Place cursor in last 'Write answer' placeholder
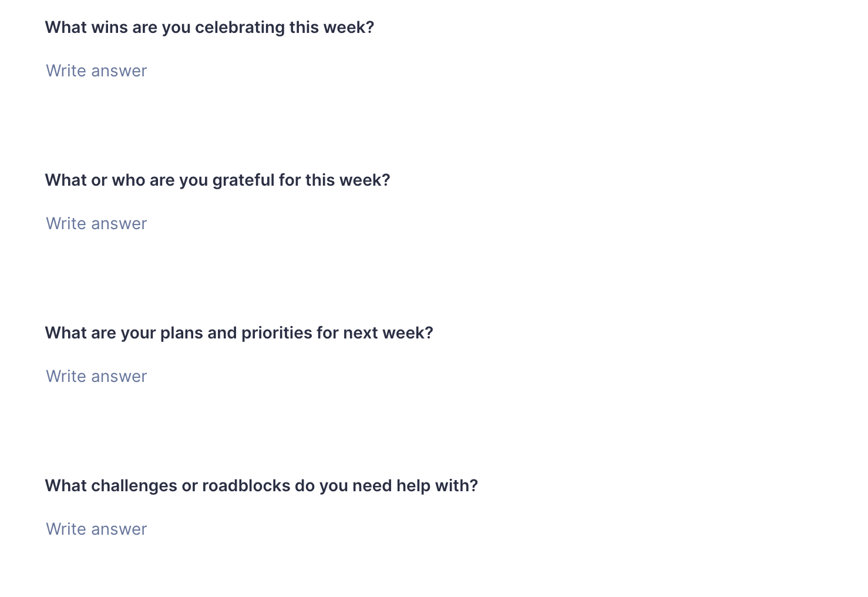Viewport: 868px width, 597px height. click(x=96, y=529)
